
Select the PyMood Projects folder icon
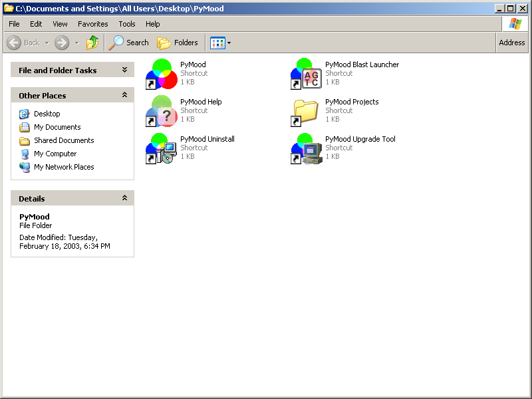point(305,112)
